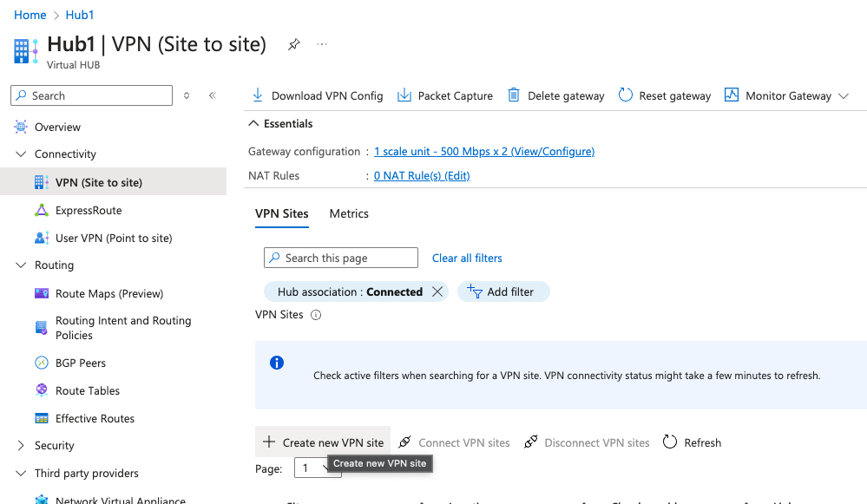Image resolution: width=867 pixels, height=504 pixels.
Task: Switch to the VPN Sites tab
Action: [282, 214]
